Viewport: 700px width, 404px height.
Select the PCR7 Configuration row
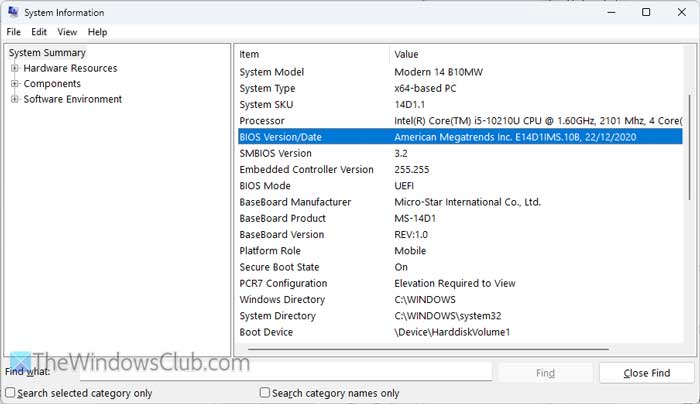point(460,283)
